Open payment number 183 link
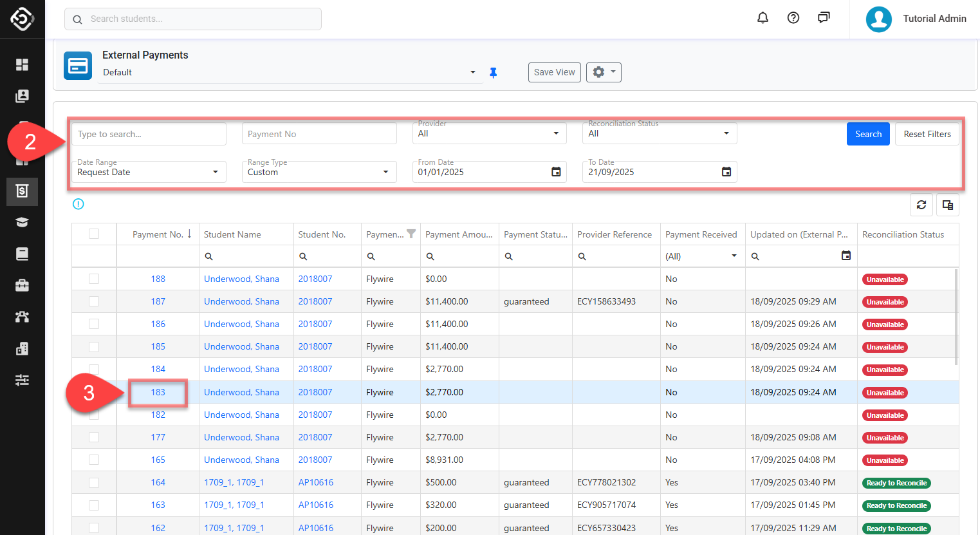 [158, 392]
